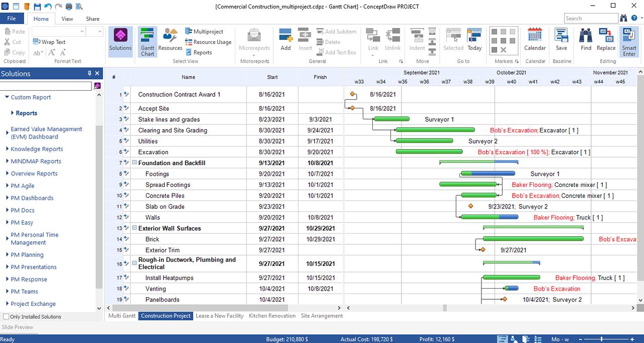The image size is (644, 343).
Task: Click the Today marker icon
Action: [473, 37]
